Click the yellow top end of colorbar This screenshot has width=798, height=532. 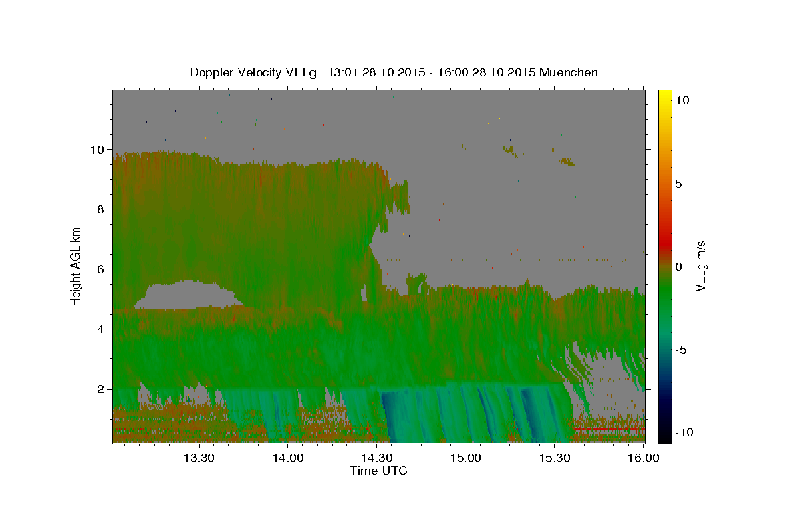[664, 98]
